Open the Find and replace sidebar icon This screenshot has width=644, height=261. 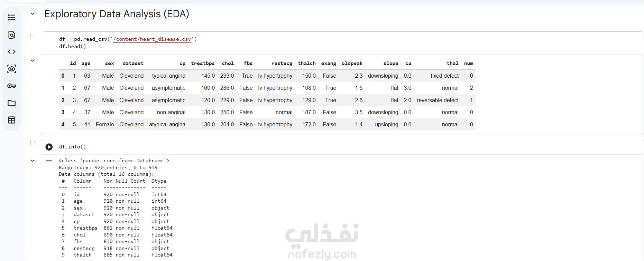pos(11,35)
